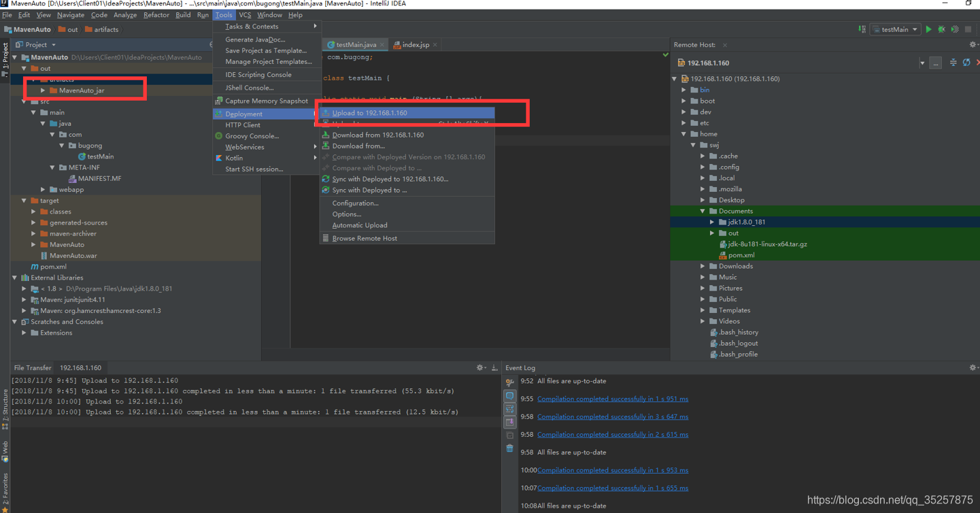Viewport: 980px width, 513px height.
Task: Collapse the Documents folder on remote host
Action: click(703, 211)
